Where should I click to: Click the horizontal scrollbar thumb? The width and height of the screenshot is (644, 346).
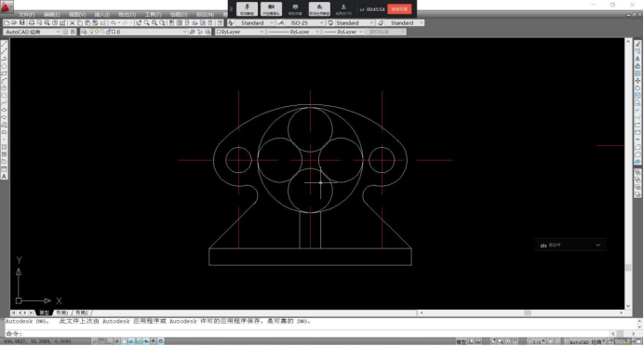tap(528, 313)
